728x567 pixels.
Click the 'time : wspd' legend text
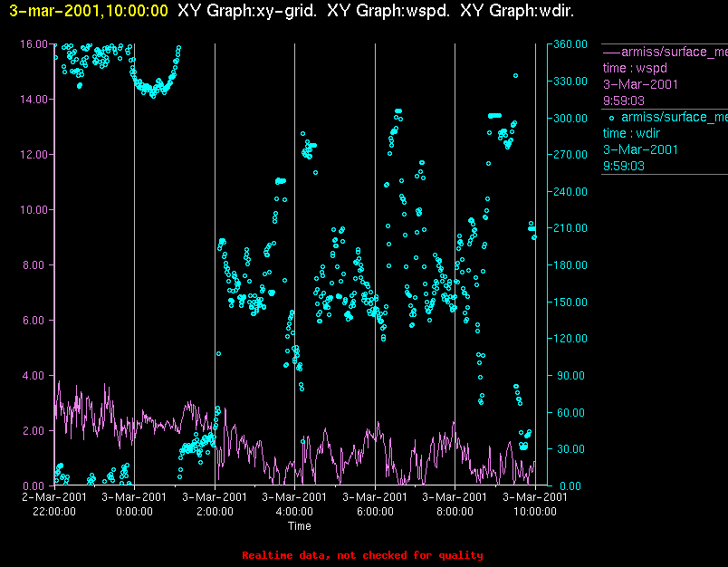(635, 68)
